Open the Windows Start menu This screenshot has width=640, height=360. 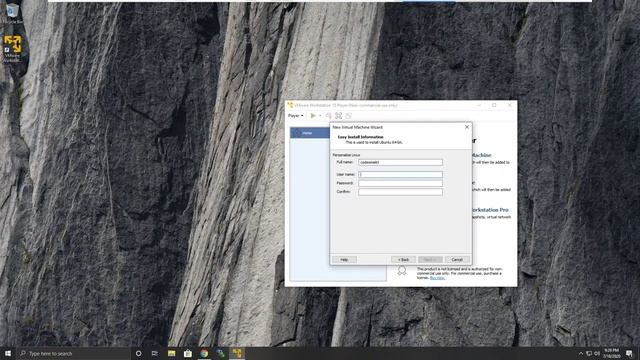point(8,353)
